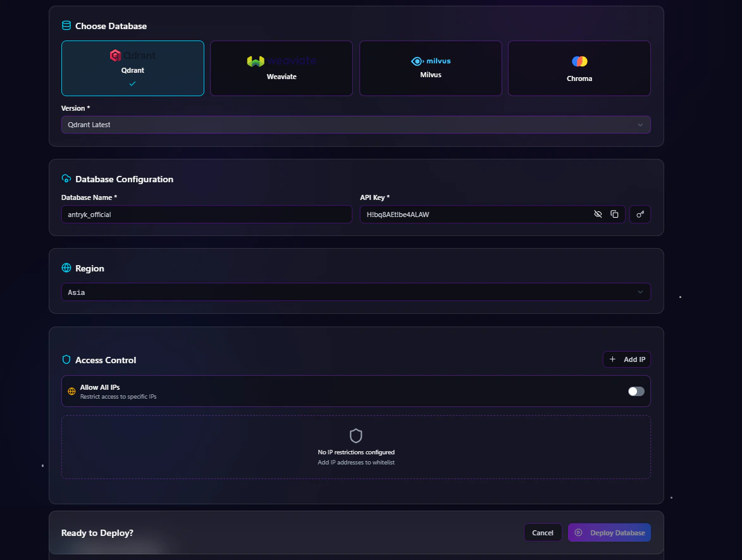Click the Deploy Database button
This screenshot has width=742, height=560.
pos(610,533)
